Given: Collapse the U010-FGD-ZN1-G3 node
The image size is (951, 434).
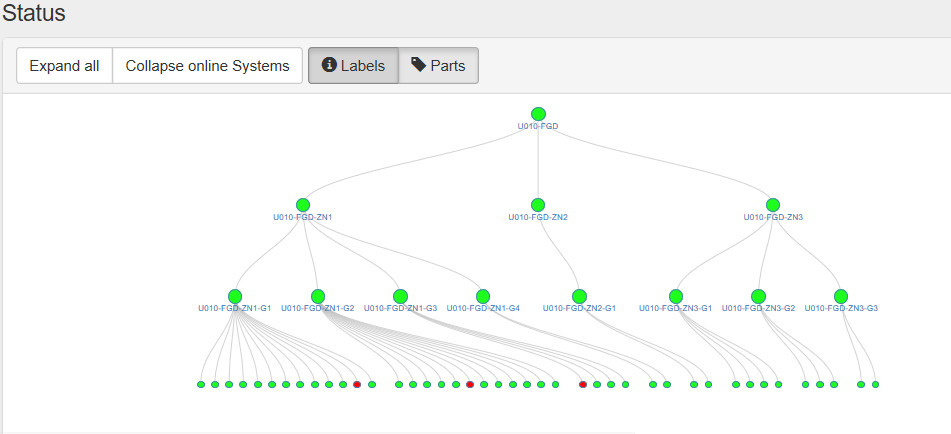Looking at the screenshot, I should tap(400, 296).
